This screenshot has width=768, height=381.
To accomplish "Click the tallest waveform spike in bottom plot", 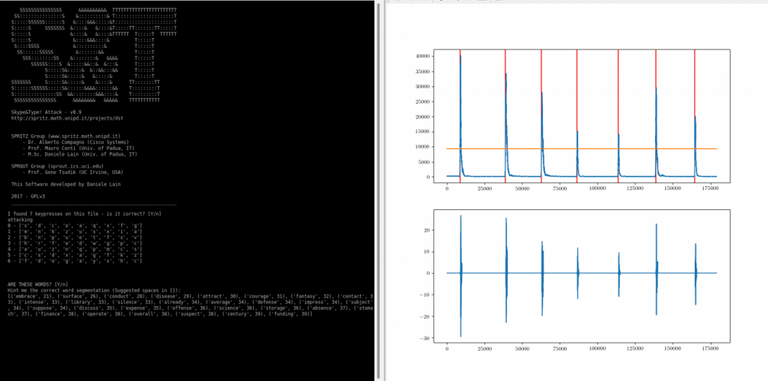I will point(460,275).
